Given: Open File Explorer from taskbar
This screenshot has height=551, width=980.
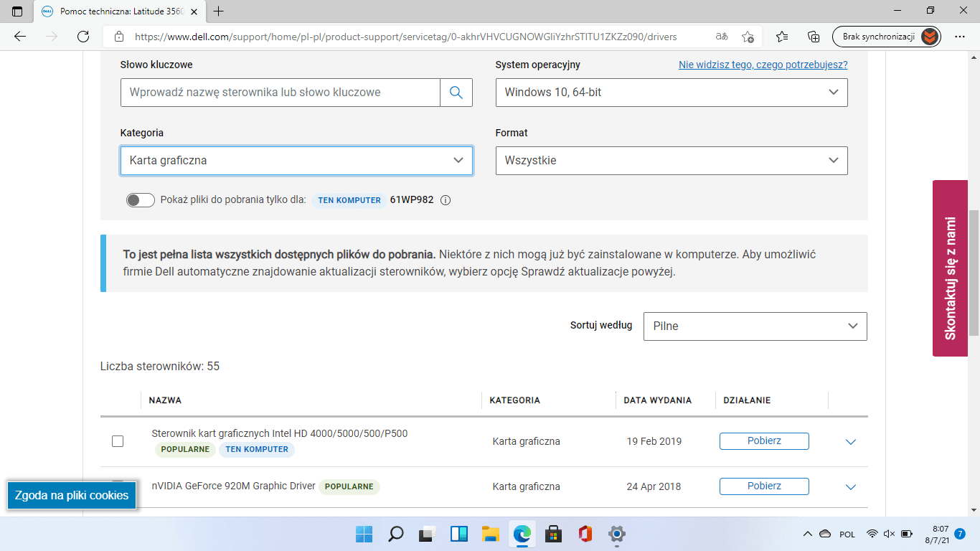Looking at the screenshot, I should (491, 534).
